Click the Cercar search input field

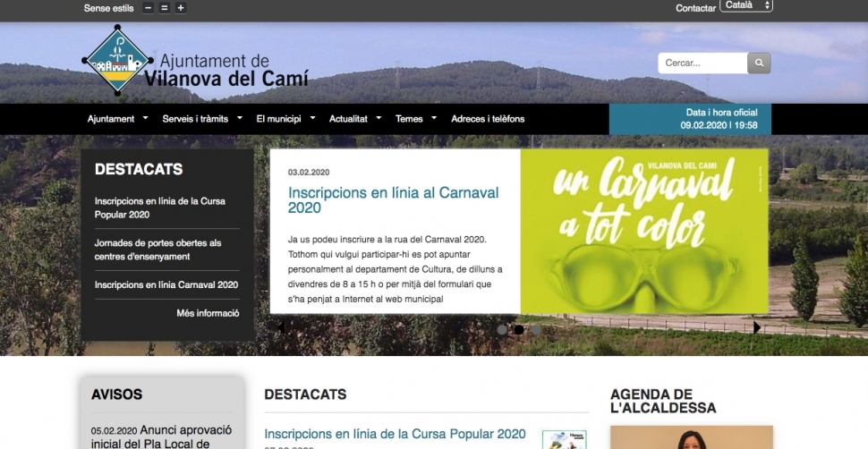(702, 64)
